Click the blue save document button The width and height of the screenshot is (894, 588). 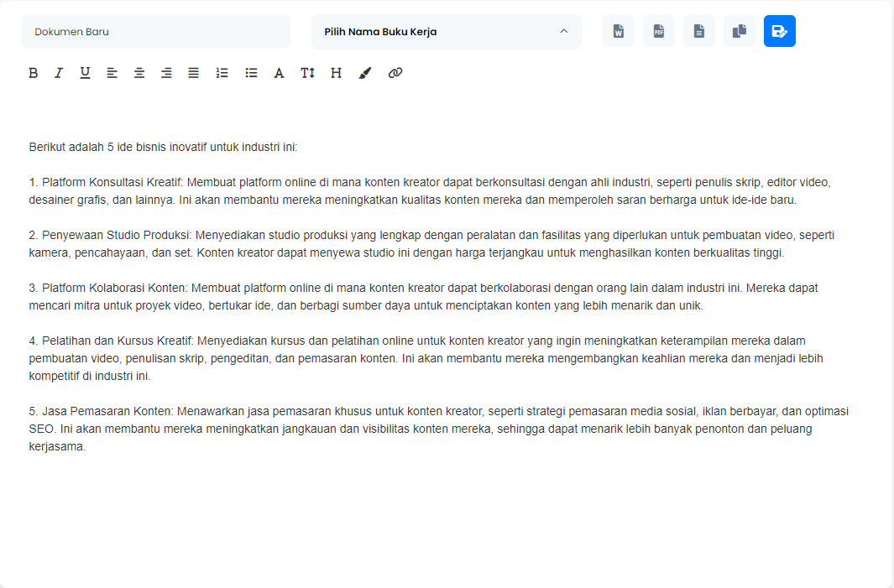[780, 32]
